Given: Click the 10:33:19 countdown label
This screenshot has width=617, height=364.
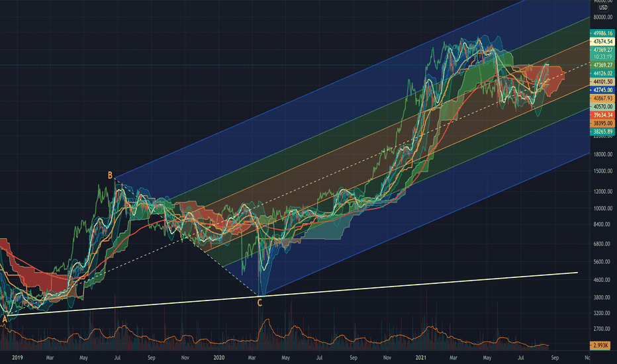Looking at the screenshot, I should (602, 57).
